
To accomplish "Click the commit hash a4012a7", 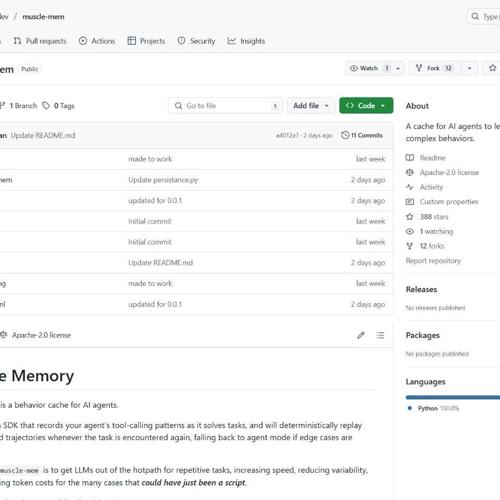I will coord(287,135).
